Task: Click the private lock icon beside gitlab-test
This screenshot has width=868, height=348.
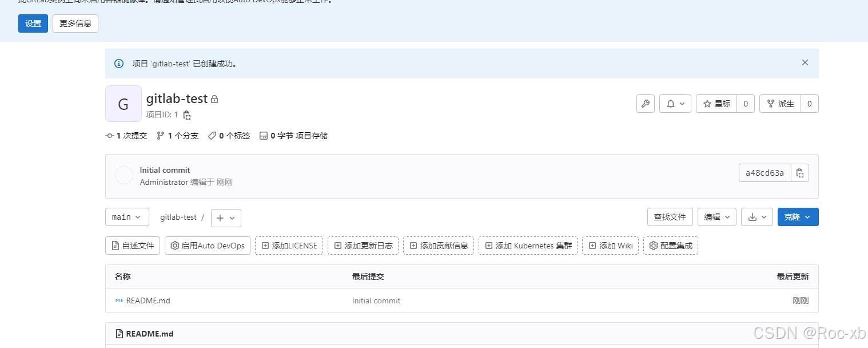Action: 214,99
